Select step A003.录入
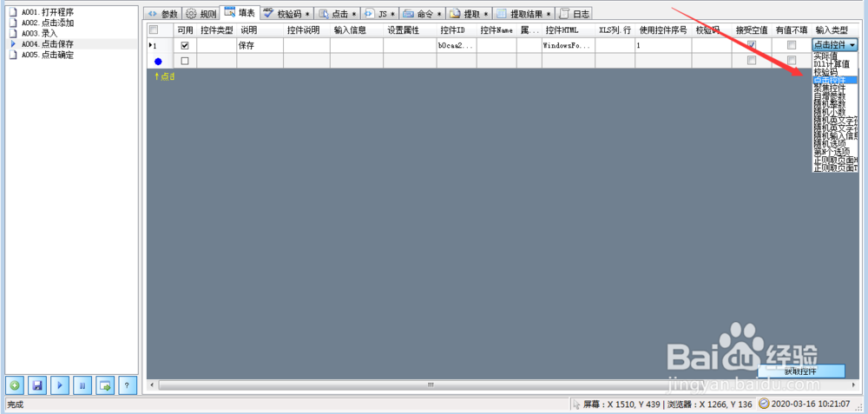Viewport: 868px width, 414px height. [39, 33]
